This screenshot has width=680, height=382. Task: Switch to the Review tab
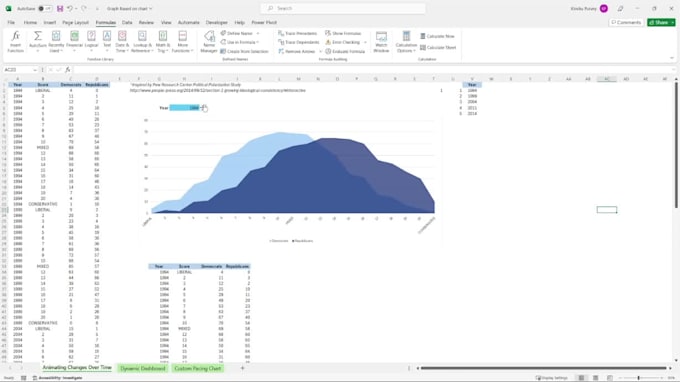click(x=146, y=23)
